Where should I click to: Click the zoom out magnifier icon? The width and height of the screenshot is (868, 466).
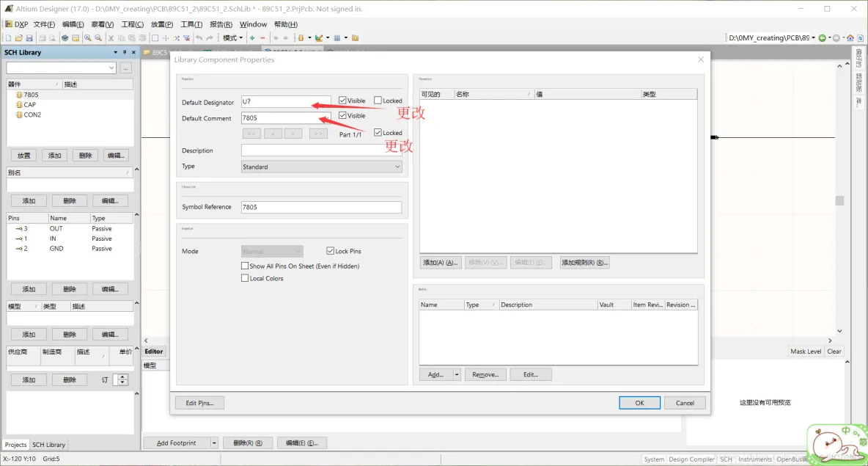click(98, 38)
